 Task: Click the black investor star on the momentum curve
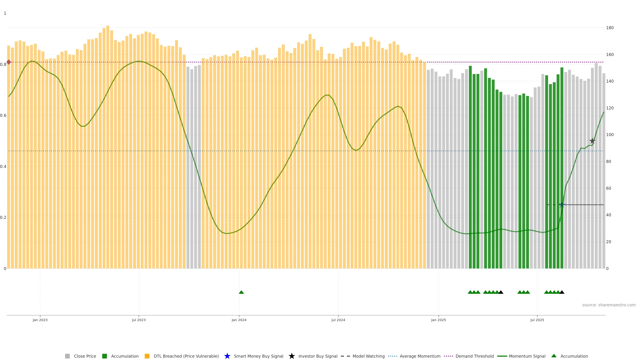click(592, 141)
